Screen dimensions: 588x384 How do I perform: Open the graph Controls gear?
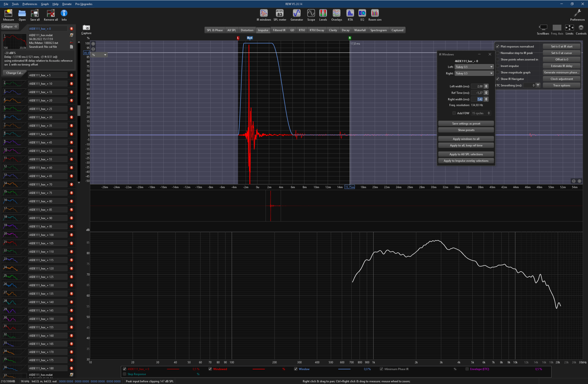tap(581, 30)
